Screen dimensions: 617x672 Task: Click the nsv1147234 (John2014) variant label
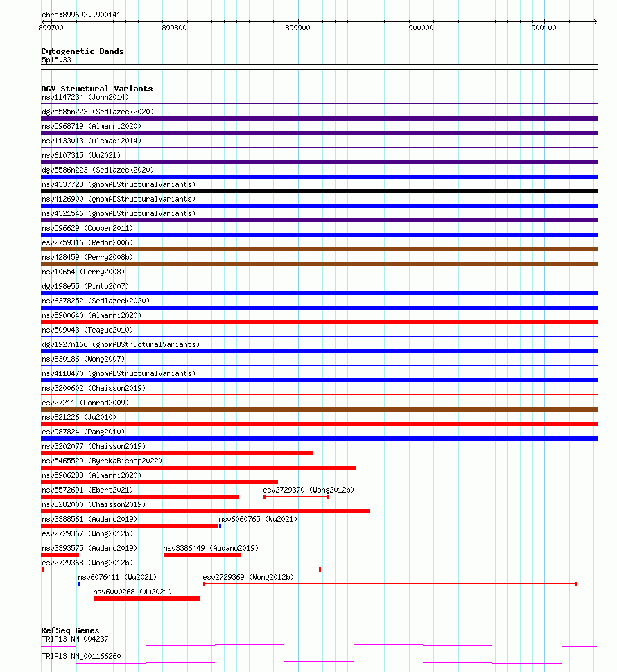pyautogui.click(x=85, y=97)
